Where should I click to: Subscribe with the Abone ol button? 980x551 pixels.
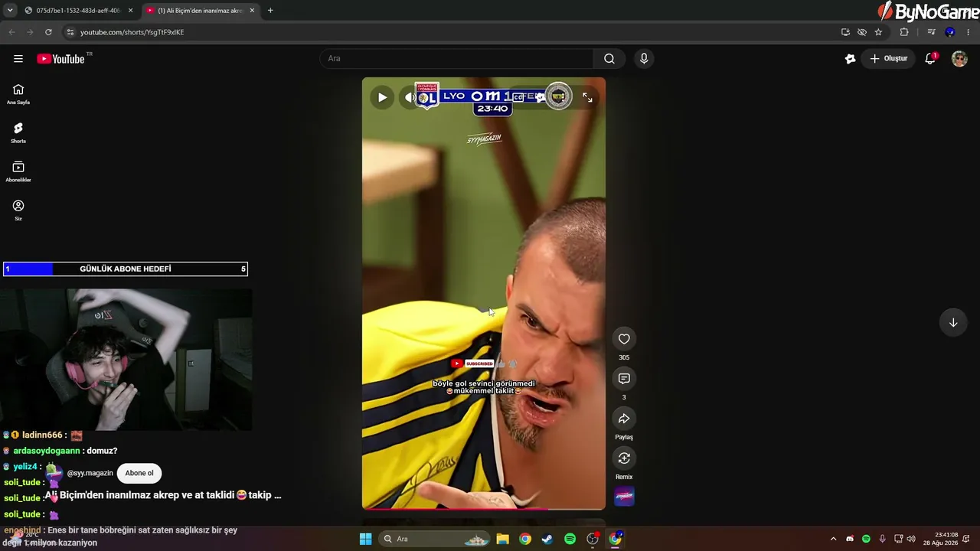point(139,473)
